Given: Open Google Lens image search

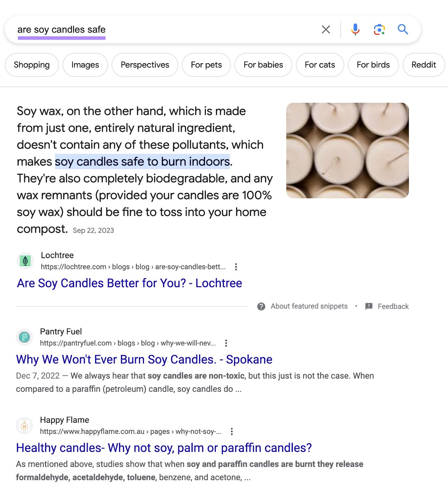Looking at the screenshot, I should click(379, 30).
